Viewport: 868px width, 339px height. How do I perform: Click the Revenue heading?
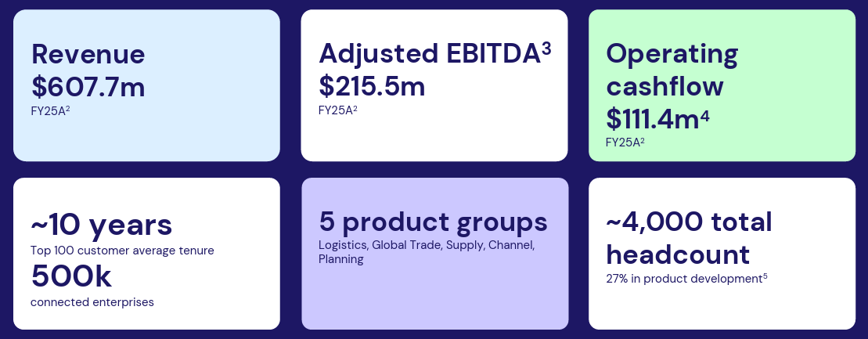88,54
